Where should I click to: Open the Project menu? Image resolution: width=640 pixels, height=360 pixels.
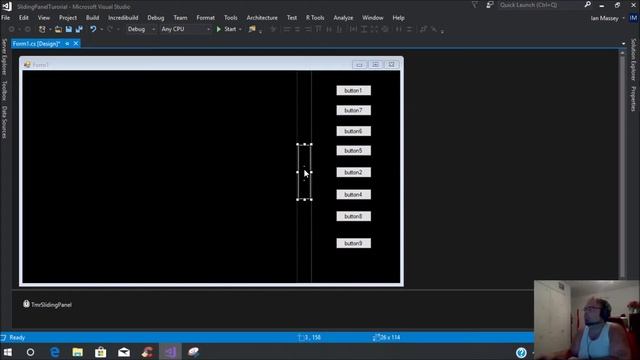pyautogui.click(x=68, y=18)
